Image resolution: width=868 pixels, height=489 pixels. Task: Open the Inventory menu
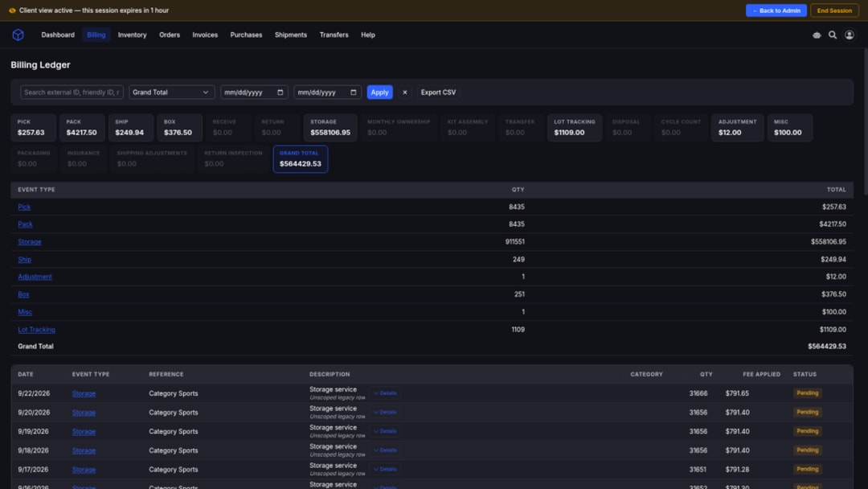pyautogui.click(x=132, y=35)
